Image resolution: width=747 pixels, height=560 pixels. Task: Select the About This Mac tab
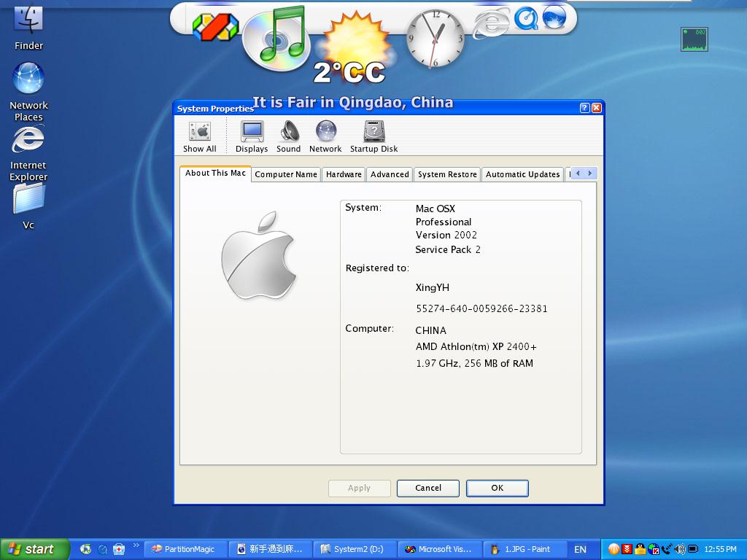tap(215, 174)
